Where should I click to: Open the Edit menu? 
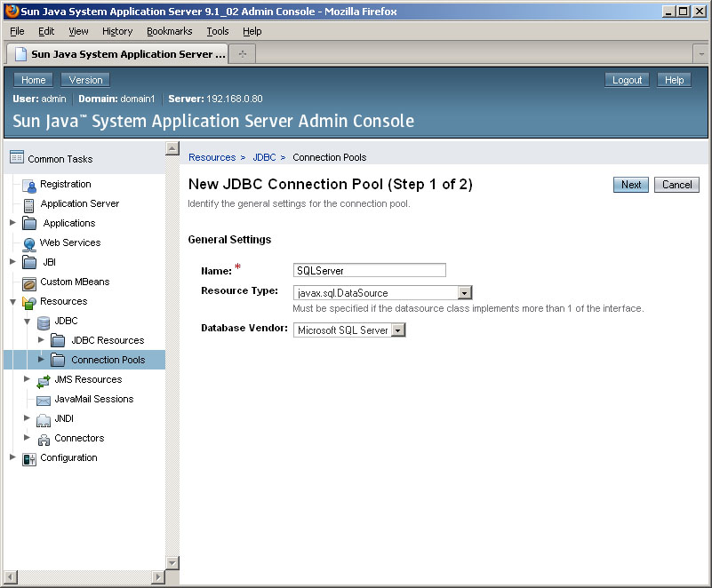point(46,31)
